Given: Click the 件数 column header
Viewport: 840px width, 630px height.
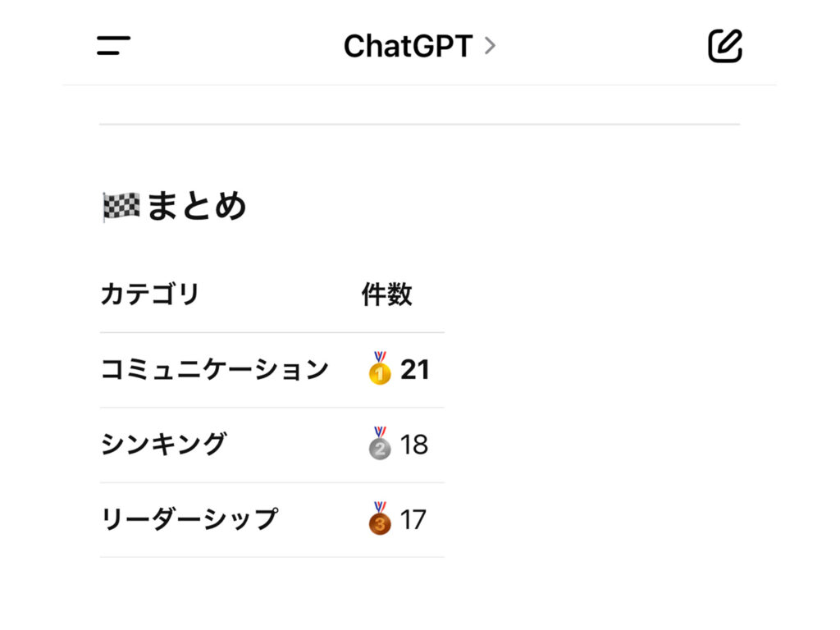Looking at the screenshot, I should tap(387, 294).
